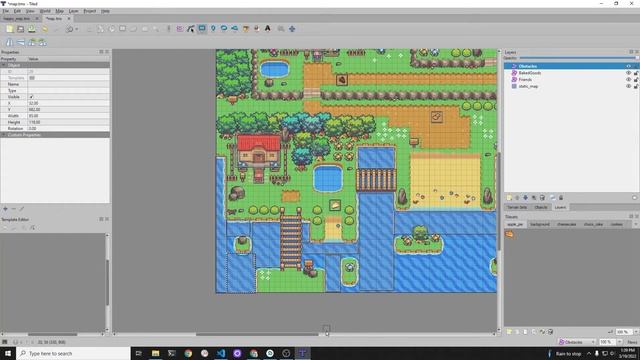
Task: Click the Flip Vertically icon
Action: (x=20, y=42)
